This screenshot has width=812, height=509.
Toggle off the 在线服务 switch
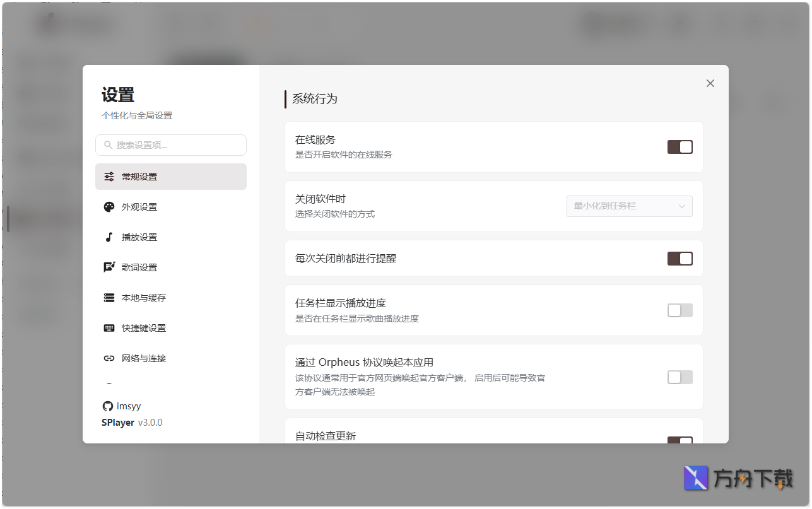pos(680,146)
